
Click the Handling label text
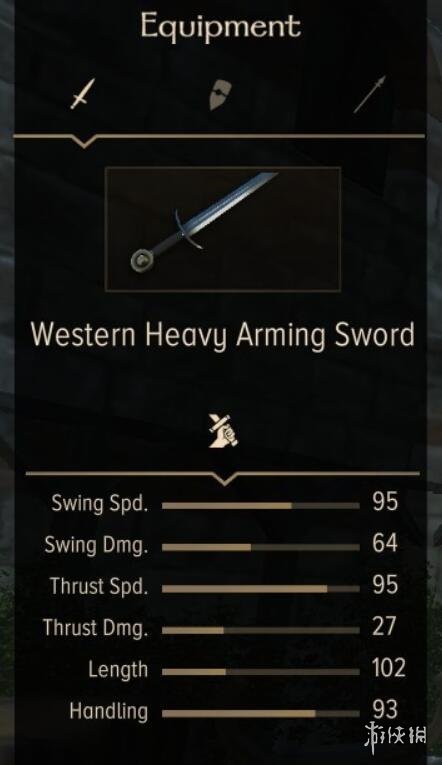click(x=108, y=711)
